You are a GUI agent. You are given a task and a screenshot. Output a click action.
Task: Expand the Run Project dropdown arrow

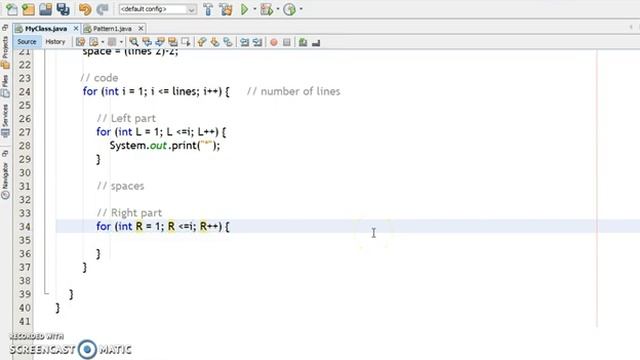(x=255, y=9)
